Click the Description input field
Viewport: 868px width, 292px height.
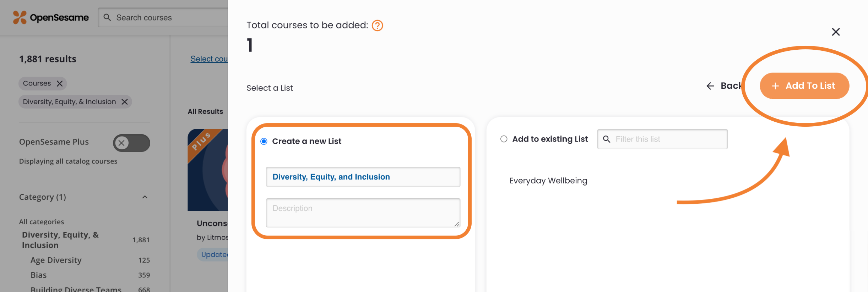pos(363,212)
